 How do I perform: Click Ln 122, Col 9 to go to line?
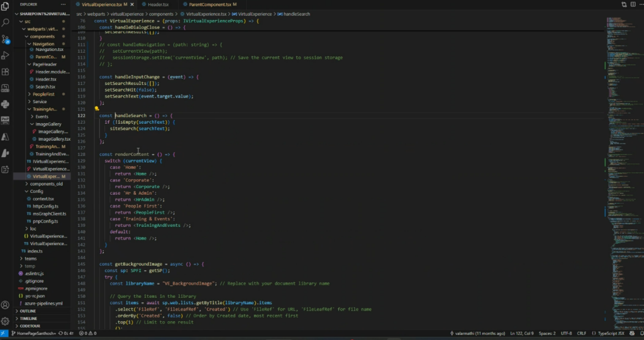(521, 334)
